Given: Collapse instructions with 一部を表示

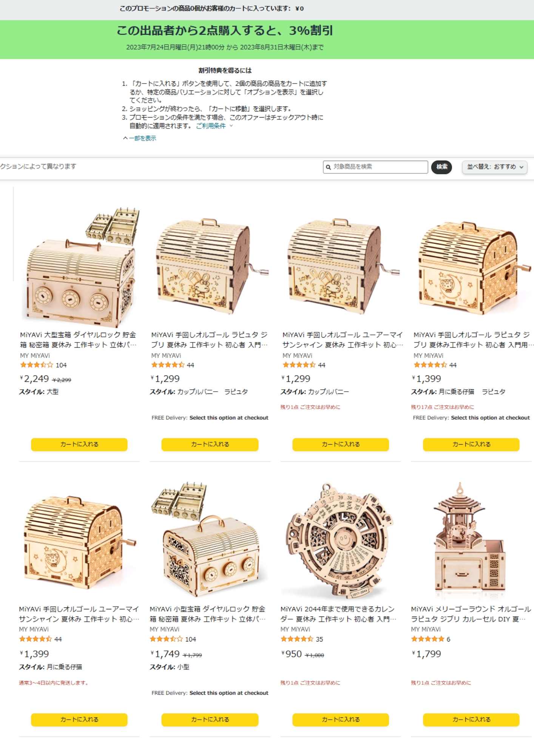Looking at the screenshot, I should [x=140, y=138].
